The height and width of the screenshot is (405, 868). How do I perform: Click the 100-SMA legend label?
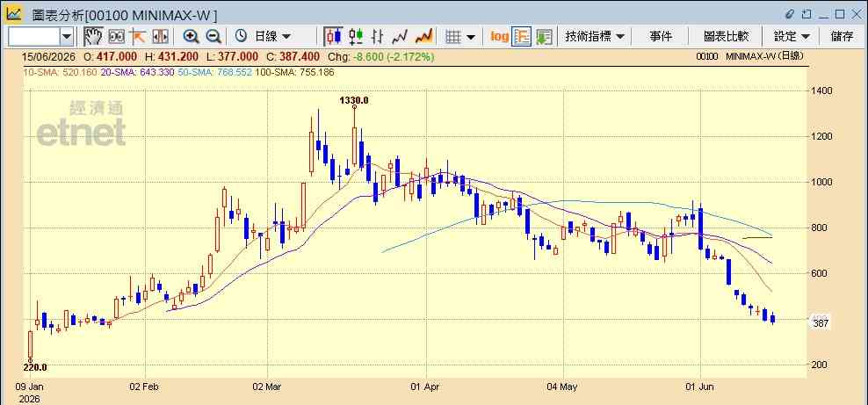294,72
